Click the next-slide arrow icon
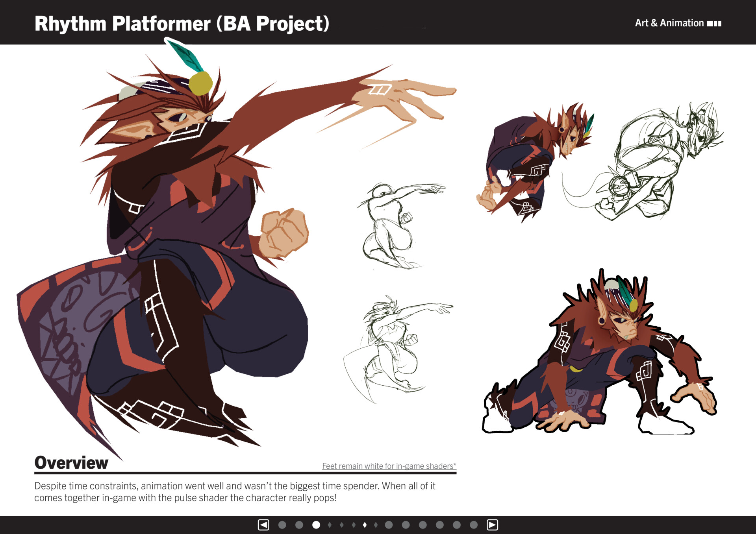 tap(492, 524)
